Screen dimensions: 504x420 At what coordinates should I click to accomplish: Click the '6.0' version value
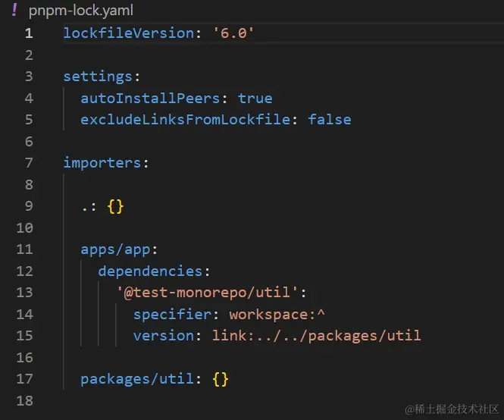(x=233, y=33)
